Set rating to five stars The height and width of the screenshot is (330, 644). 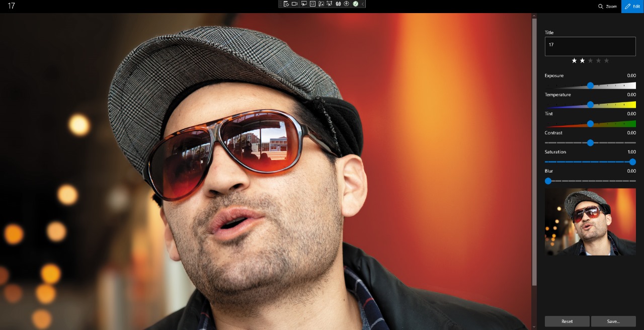coord(606,60)
